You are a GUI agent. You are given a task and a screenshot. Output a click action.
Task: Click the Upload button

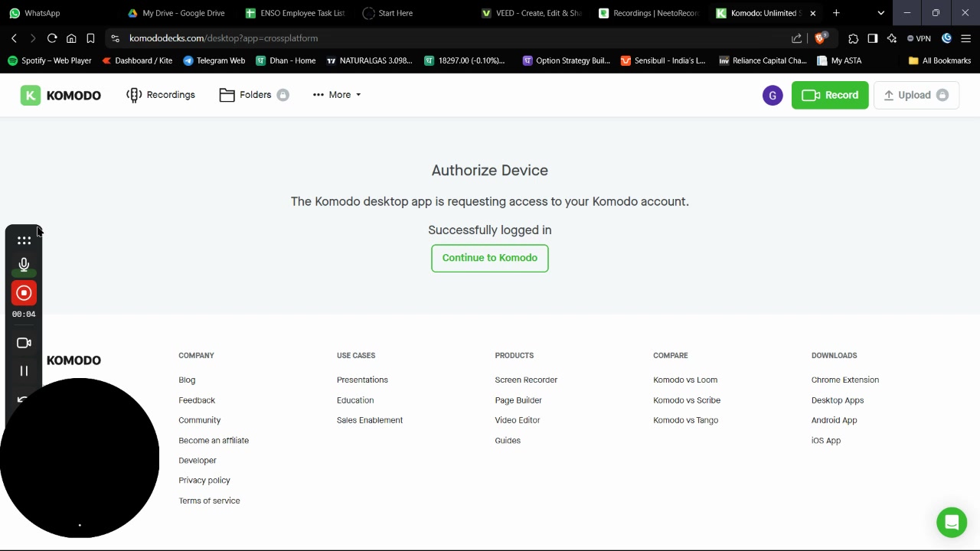916,95
